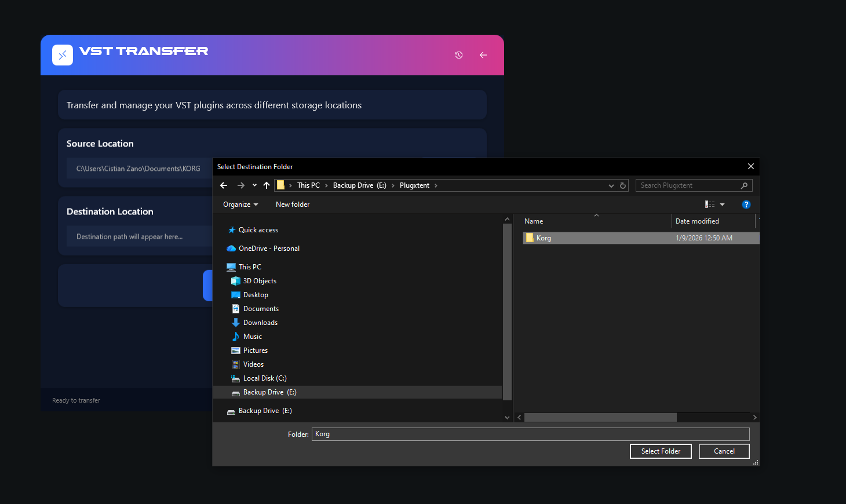
Task: Open the view options dropdown arrow
Action: (723, 204)
